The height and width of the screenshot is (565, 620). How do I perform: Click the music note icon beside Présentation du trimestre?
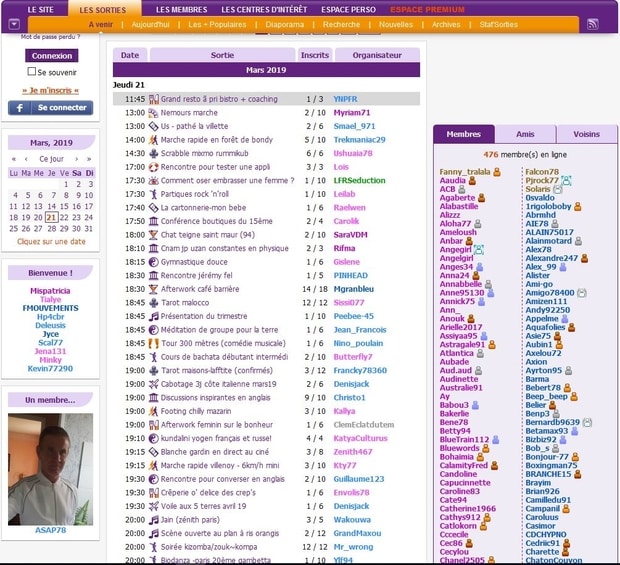[153, 316]
